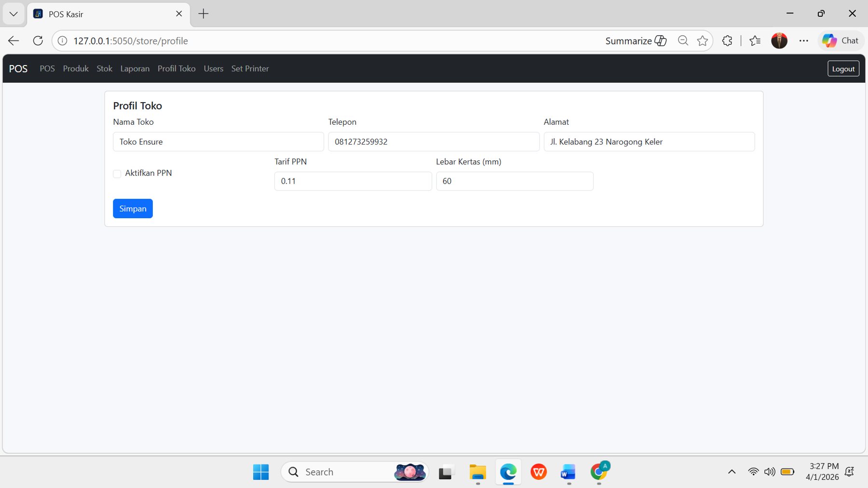Click the favorites star in address bar
868x488 pixels.
point(702,40)
